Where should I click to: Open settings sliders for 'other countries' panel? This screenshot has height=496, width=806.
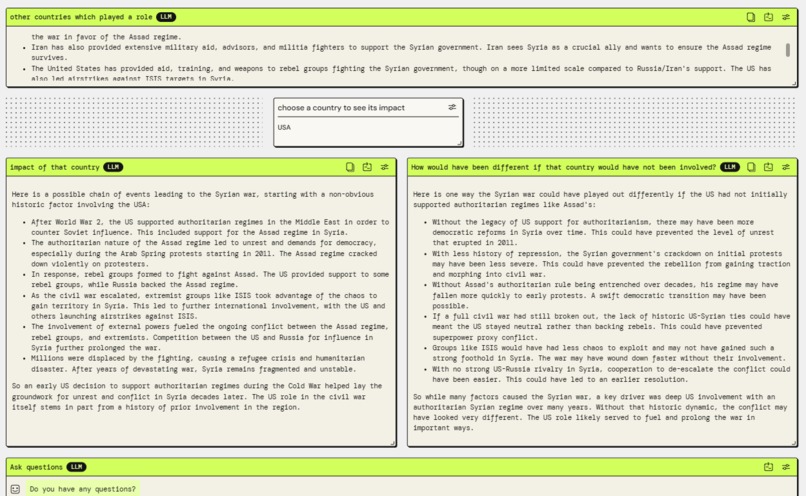coord(786,17)
